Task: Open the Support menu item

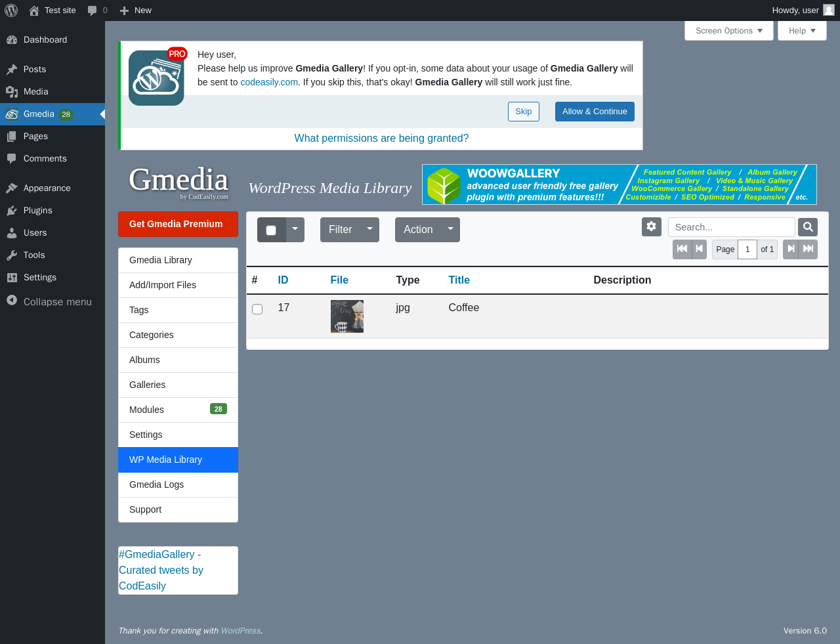Action: click(x=178, y=510)
